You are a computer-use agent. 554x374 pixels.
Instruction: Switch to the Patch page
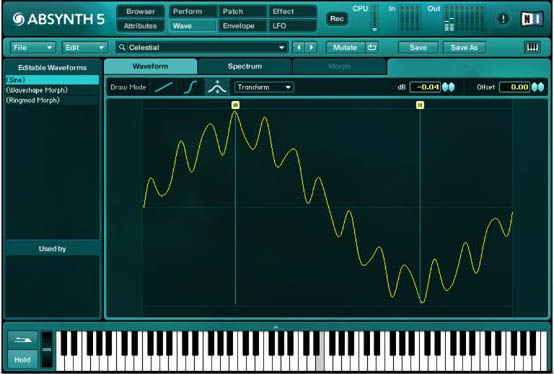242,12
